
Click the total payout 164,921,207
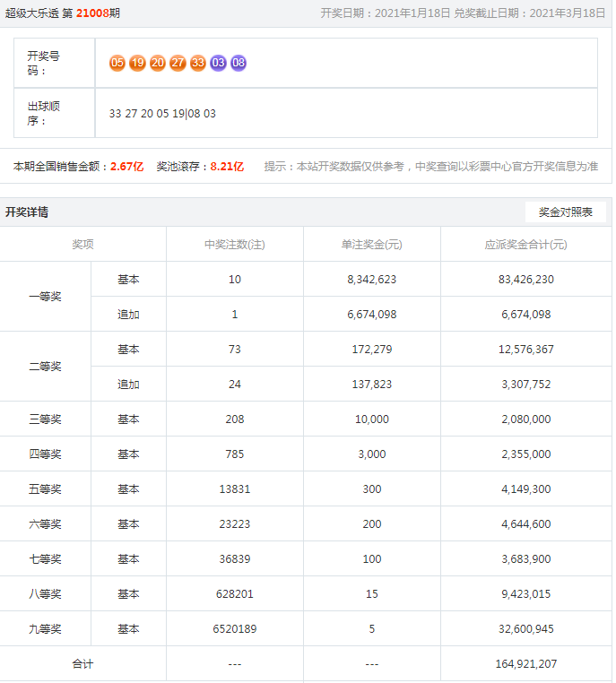525,664
